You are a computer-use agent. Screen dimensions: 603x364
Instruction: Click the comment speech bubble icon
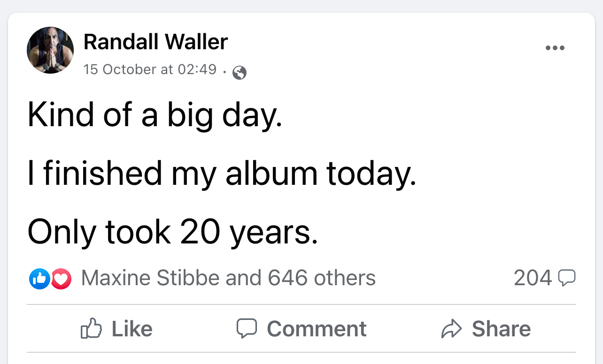[x=568, y=277]
